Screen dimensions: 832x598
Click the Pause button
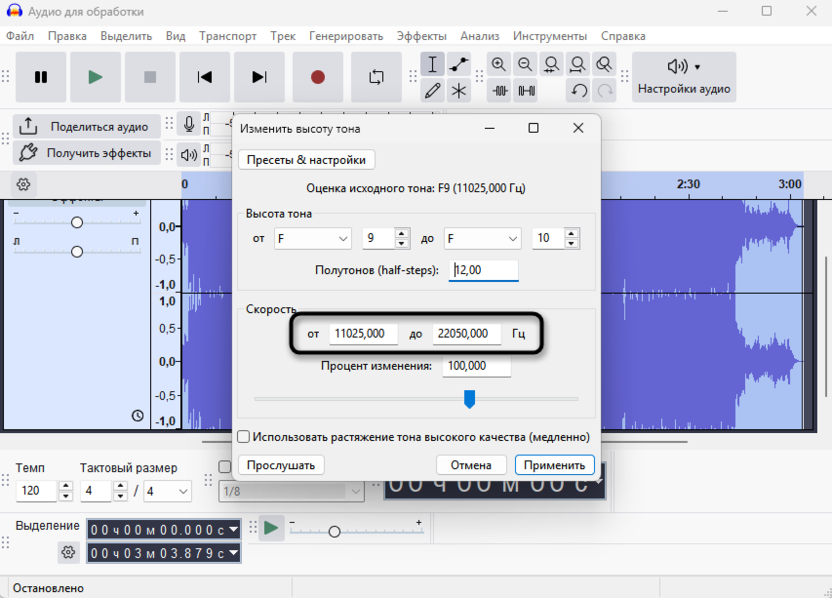[x=41, y=77]
